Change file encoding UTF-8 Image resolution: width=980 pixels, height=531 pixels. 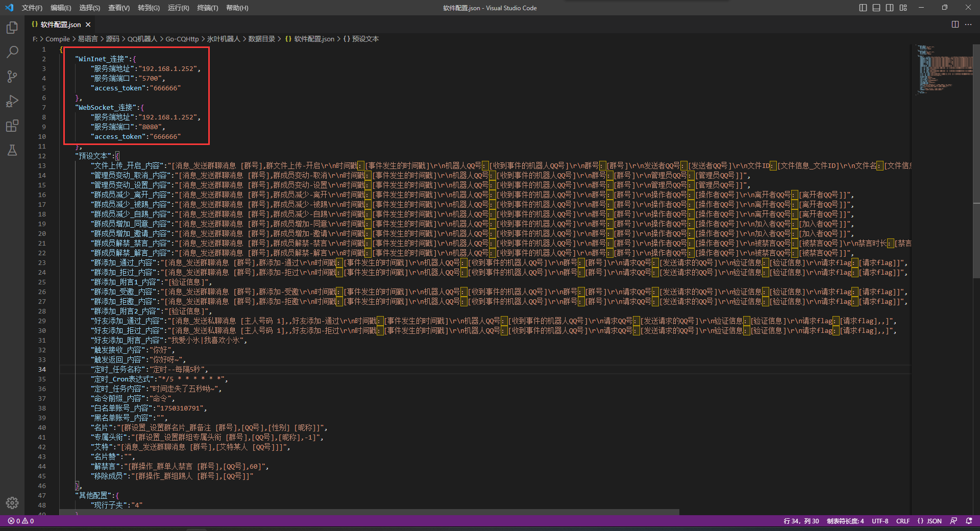(880, 521)
